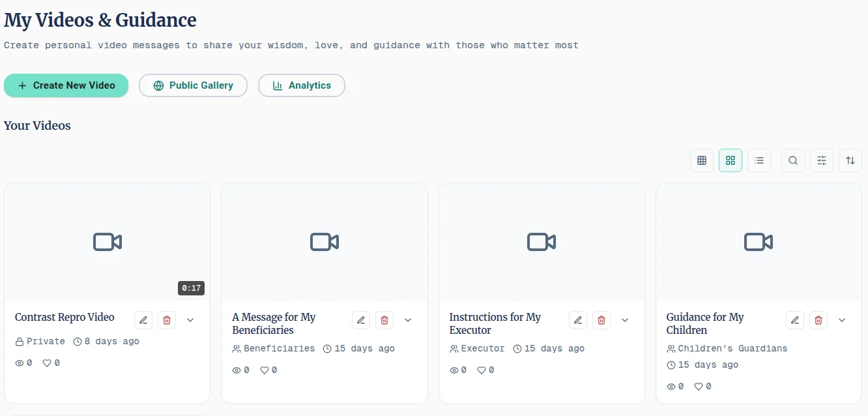Viewport: 868px width, 416px height.
Task: Click the 0:17 duration badge
Action: (191, 288)
